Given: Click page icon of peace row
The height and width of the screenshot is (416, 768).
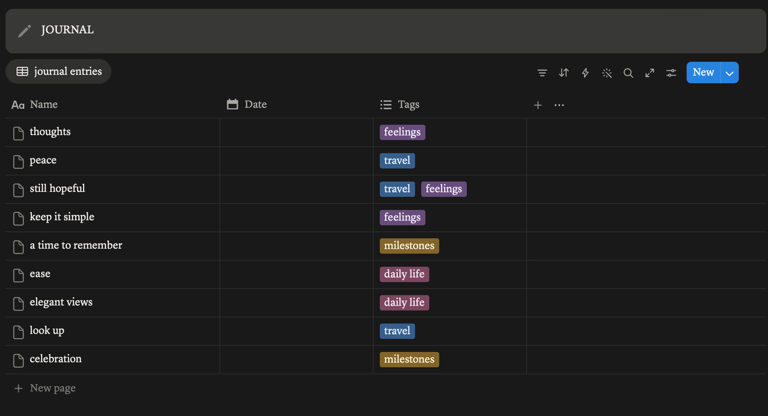Looking at the screenshot, I should coord(19,162).
